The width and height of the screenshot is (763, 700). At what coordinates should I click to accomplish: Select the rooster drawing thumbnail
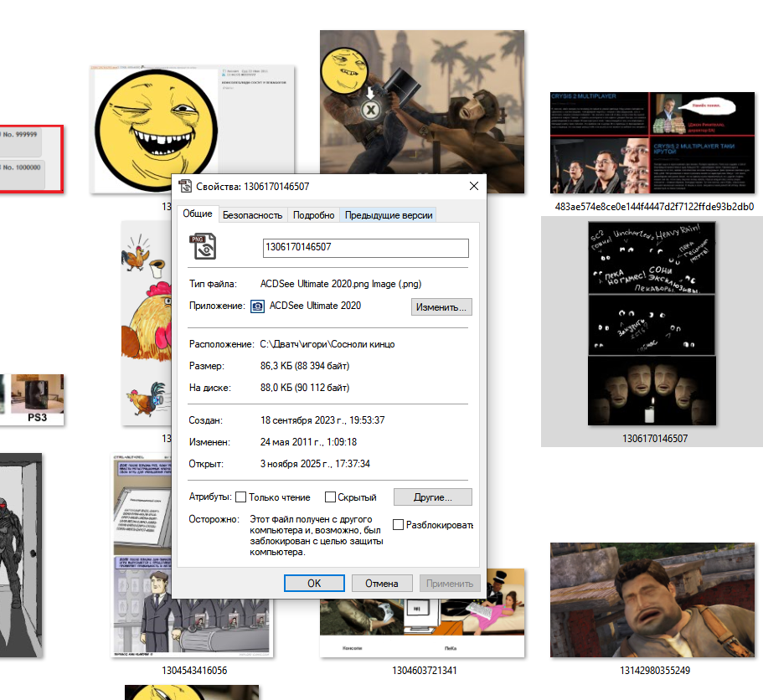tap(147, 322)
